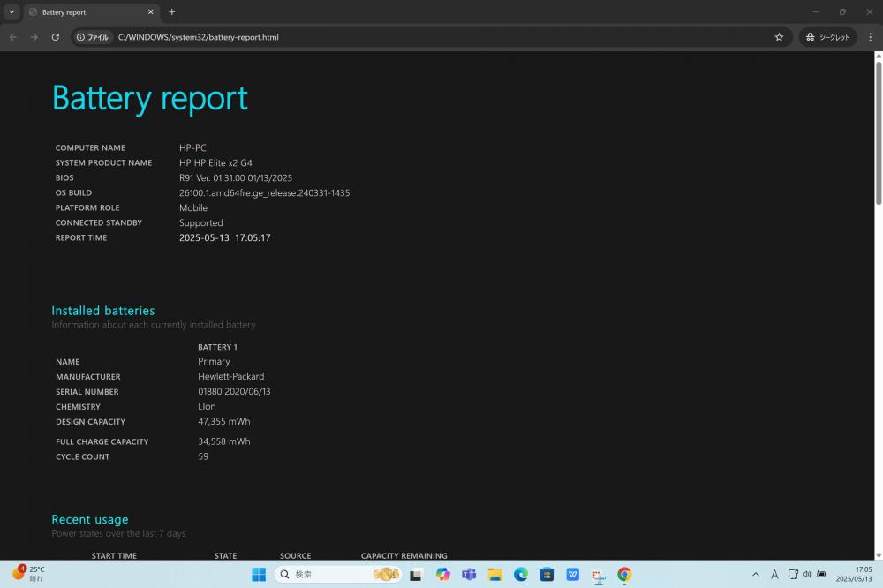Click the Chrome icon in the taskbar

click(624, 575)
